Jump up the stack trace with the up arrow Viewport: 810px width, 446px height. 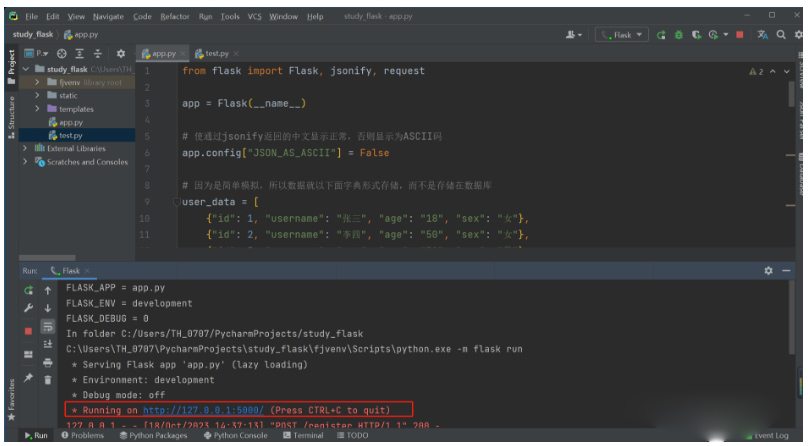[48, 290]
